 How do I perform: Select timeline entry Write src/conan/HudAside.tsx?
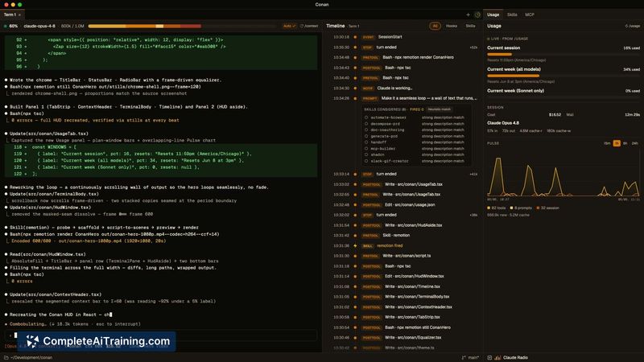(406, 225)
